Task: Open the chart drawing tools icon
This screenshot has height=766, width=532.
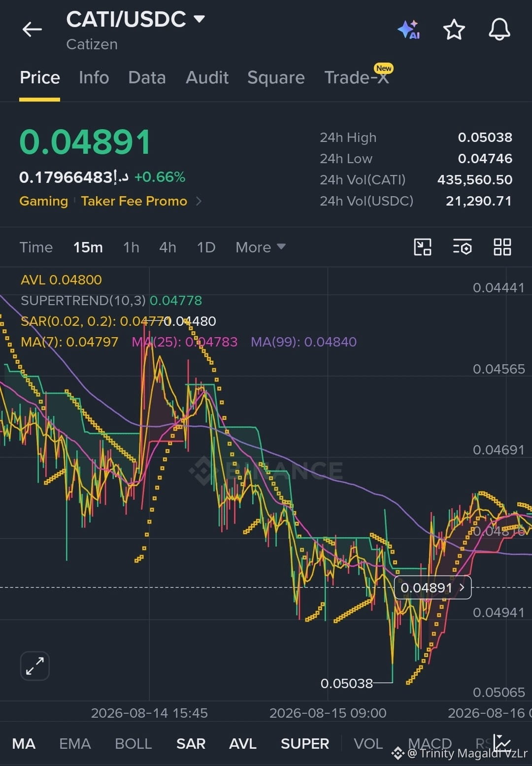Action: tap(423, 247)
